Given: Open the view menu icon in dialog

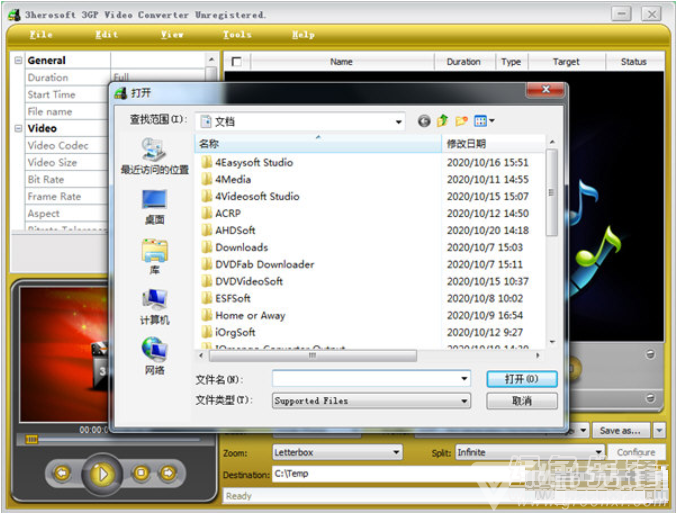Looking at the screenshot, I should click(484, 121).
